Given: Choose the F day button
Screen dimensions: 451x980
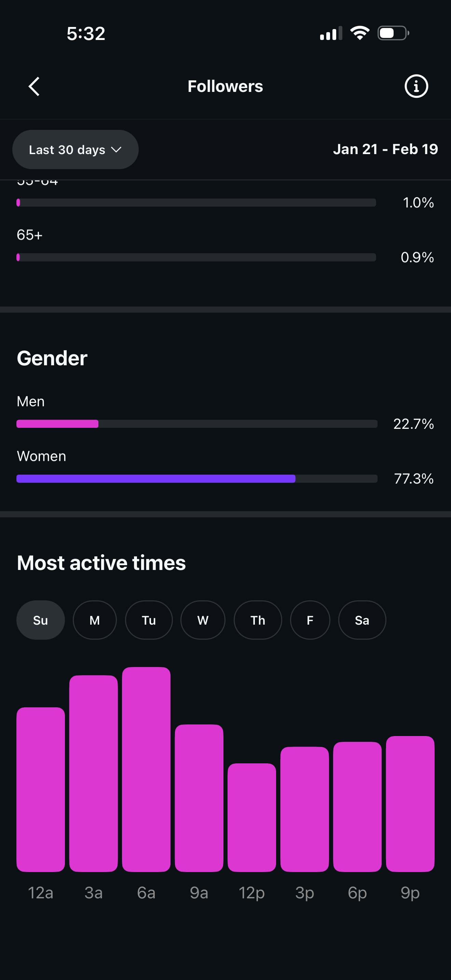Looking at the screenshot, I should (310, 620).
